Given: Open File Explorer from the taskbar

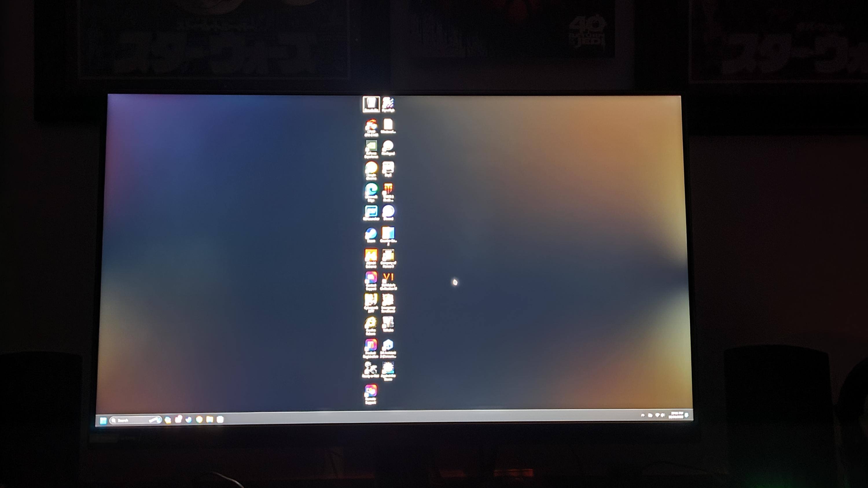Looking at the screenshot, I should point(209,419).
